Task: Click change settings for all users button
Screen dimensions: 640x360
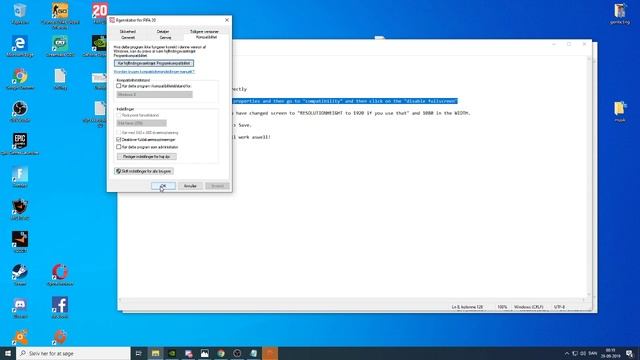Action: coord(144,171)
